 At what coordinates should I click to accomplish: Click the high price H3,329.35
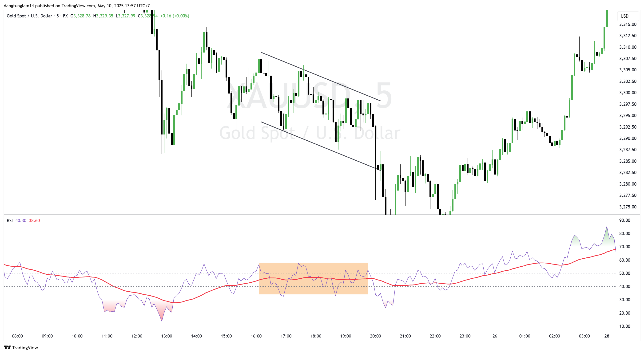[x=103, y=16]
